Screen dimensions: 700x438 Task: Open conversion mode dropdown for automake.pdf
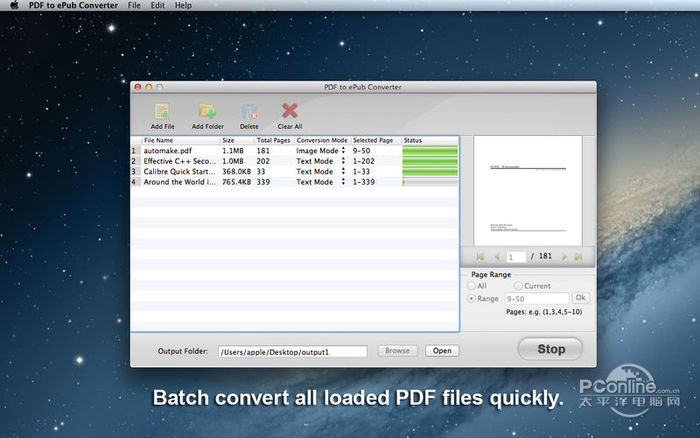coord(343,150)
